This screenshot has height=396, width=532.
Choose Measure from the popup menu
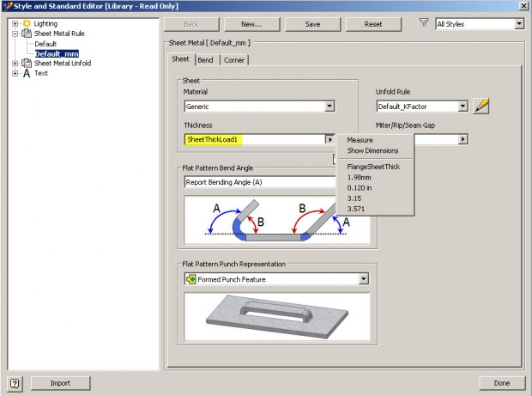[360, 140]
